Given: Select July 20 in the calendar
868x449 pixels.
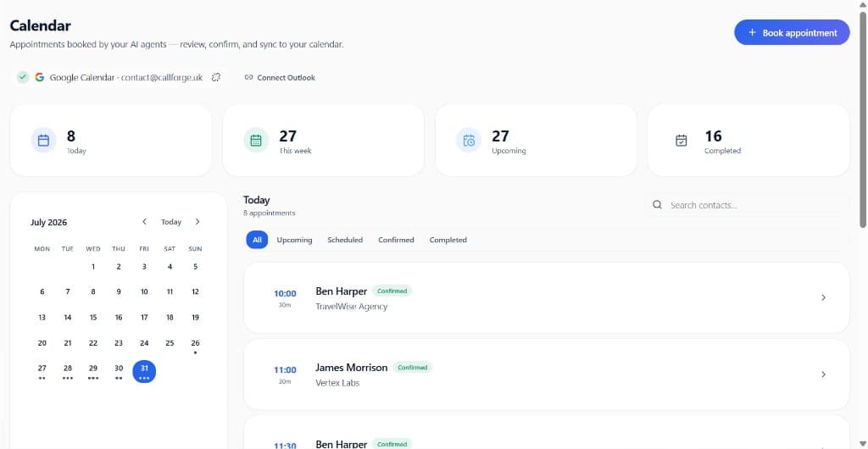Looking at the screenshot, I should tap(42, 343).
